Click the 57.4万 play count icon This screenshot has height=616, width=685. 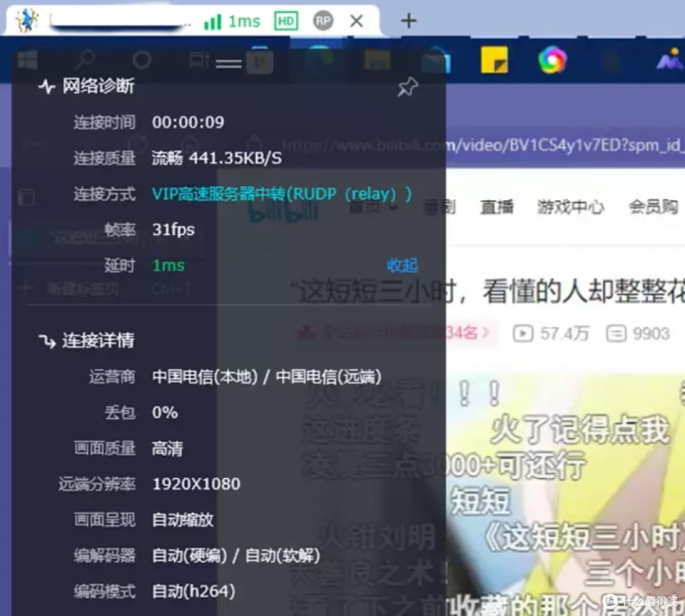[x=523, y=333]
